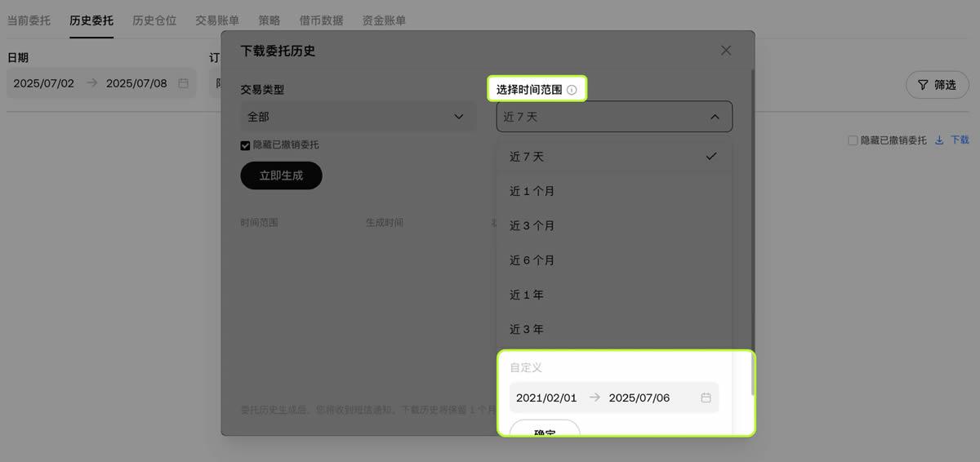Click the info icon beside 选择时间范围
Viewport: 980px width, 462px height.
click(572, 90)
